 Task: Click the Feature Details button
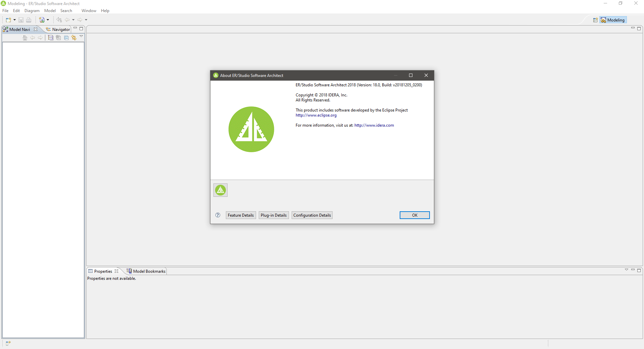(x=241, y=215)
